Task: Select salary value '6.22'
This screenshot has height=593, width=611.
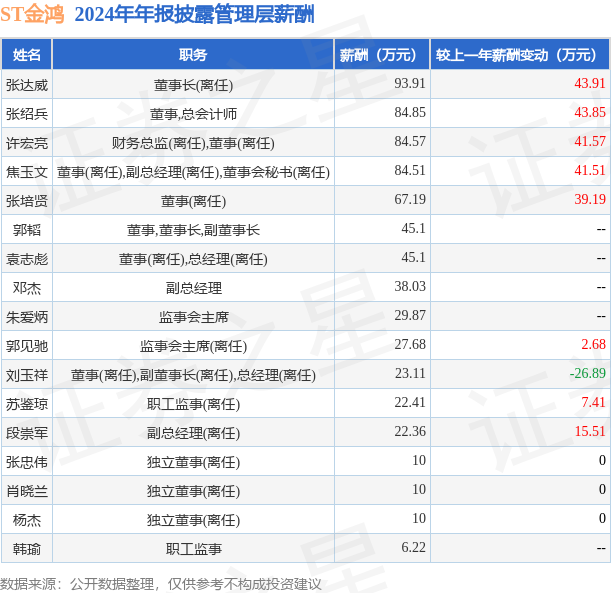Action: tap(413, 548)
